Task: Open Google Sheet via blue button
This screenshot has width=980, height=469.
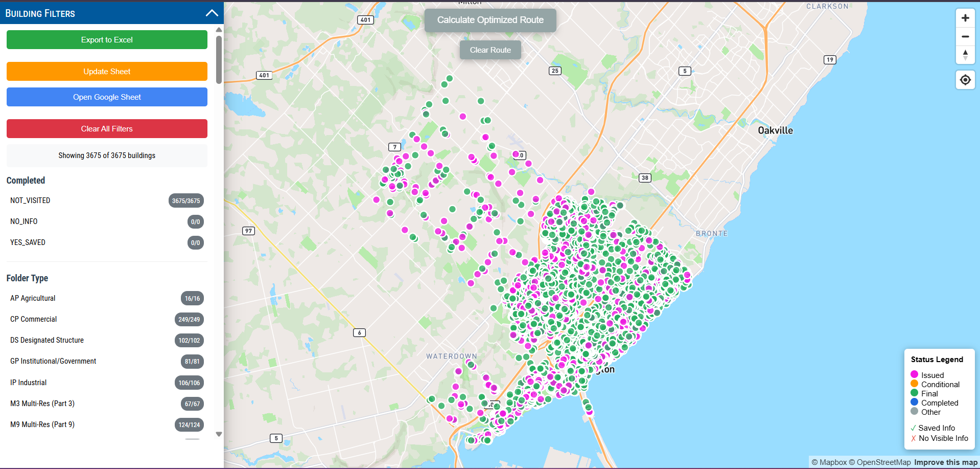Action: (x=107, y=97)
